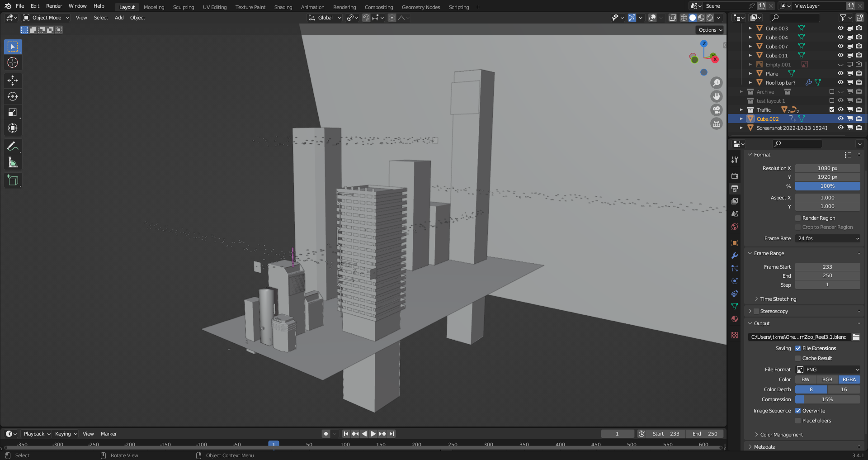Click the zoom viewport magnifier icon

pyautogui.click(x=717, y=83)
